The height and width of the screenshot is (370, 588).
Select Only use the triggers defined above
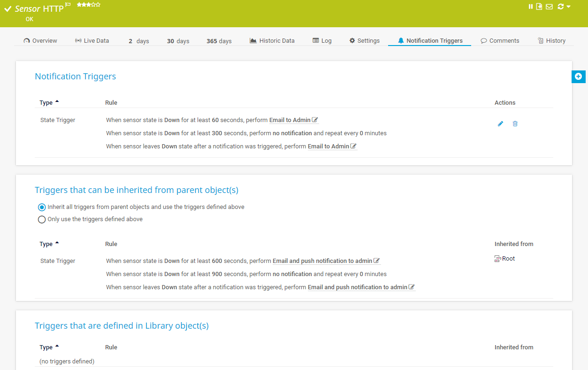coord(42,219)
